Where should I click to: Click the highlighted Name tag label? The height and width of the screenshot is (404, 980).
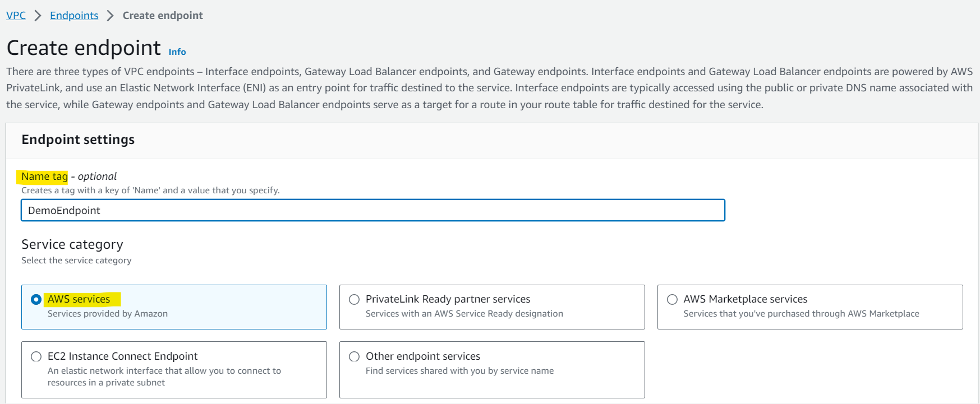pos(44,177)
